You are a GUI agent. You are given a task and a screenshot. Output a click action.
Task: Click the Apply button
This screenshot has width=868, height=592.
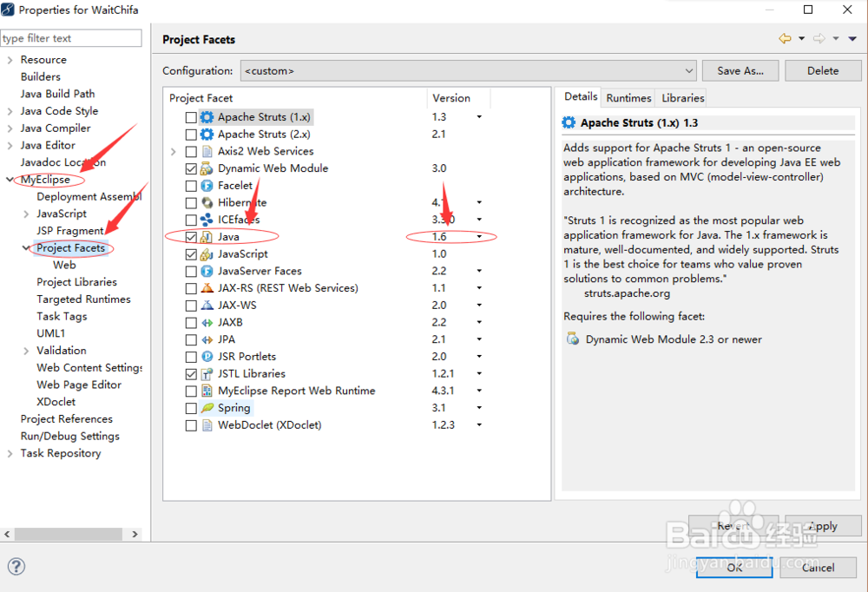(x=823, y=525)
